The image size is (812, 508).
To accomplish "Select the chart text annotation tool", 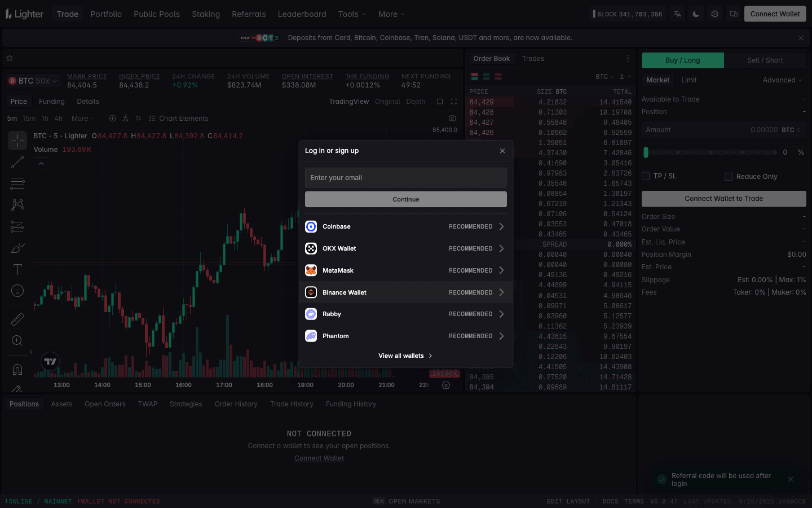I will click(x=17, y=269).
